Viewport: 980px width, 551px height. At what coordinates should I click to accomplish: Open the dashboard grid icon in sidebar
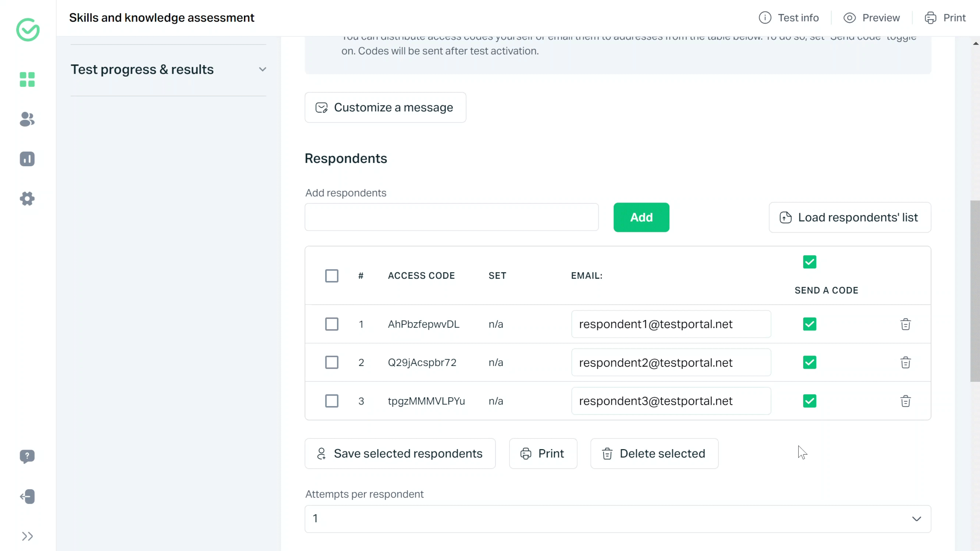point(27,80)
